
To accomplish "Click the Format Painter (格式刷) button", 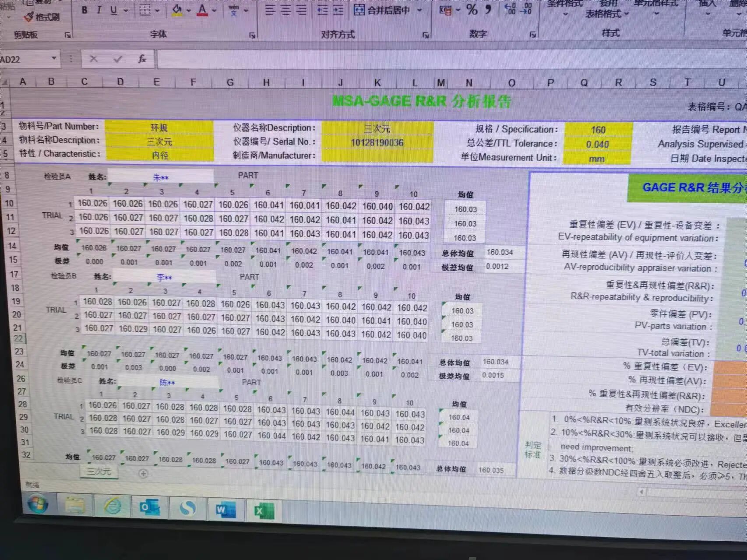I will 42,17.
